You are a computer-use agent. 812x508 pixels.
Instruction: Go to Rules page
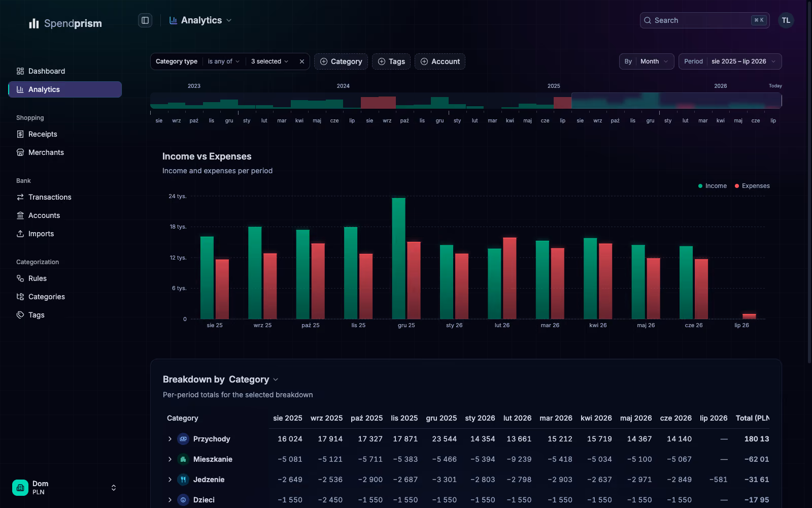pyautogui.click(x=65, y=278)
